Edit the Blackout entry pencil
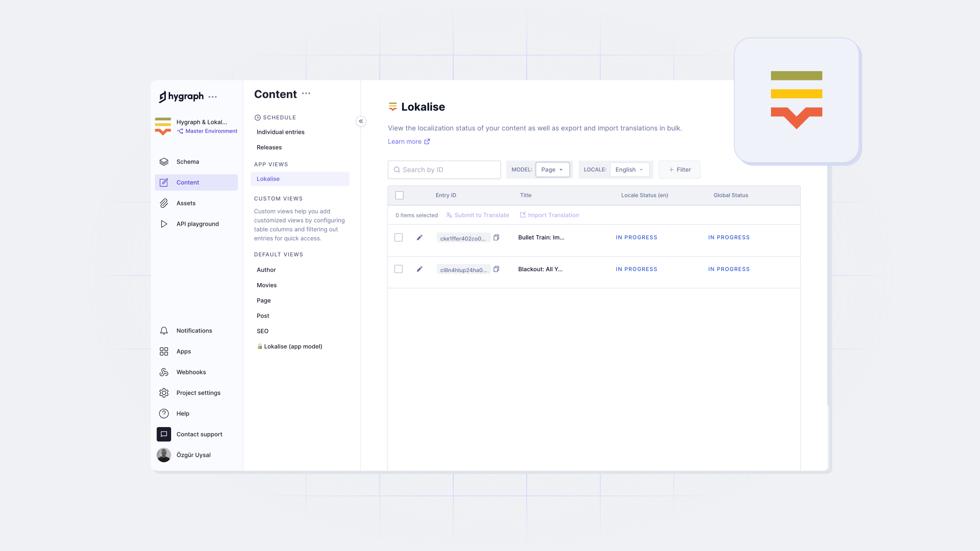This screenshot has height=551, width=980. [x=420, y=269]
